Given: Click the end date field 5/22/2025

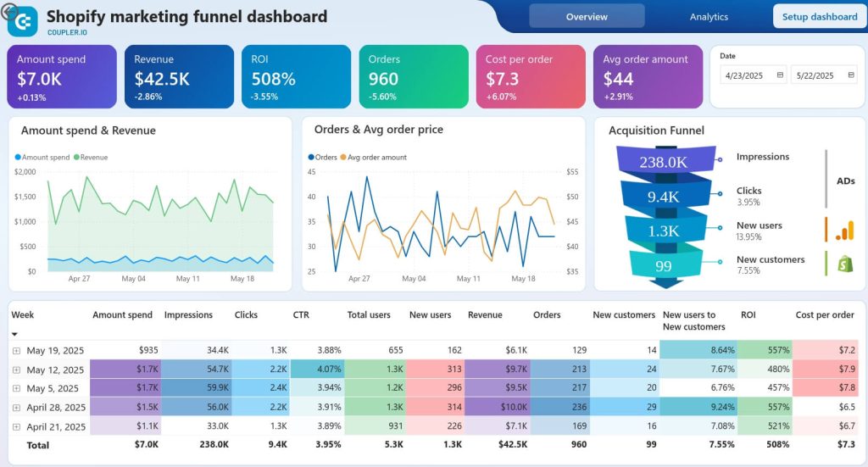Looking at the screenshot, I should tap(824, 75).
